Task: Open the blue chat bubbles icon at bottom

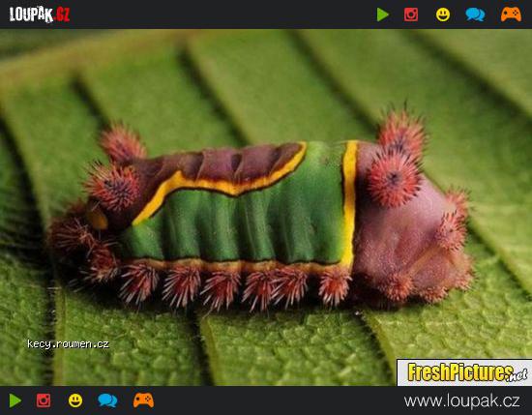Action: [x=107, y=400]
